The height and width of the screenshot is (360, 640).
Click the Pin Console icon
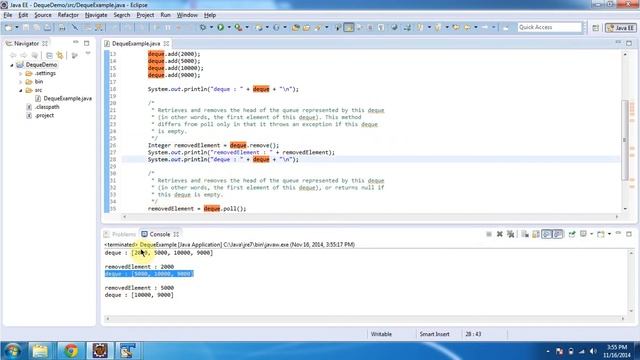click(572, 234)
